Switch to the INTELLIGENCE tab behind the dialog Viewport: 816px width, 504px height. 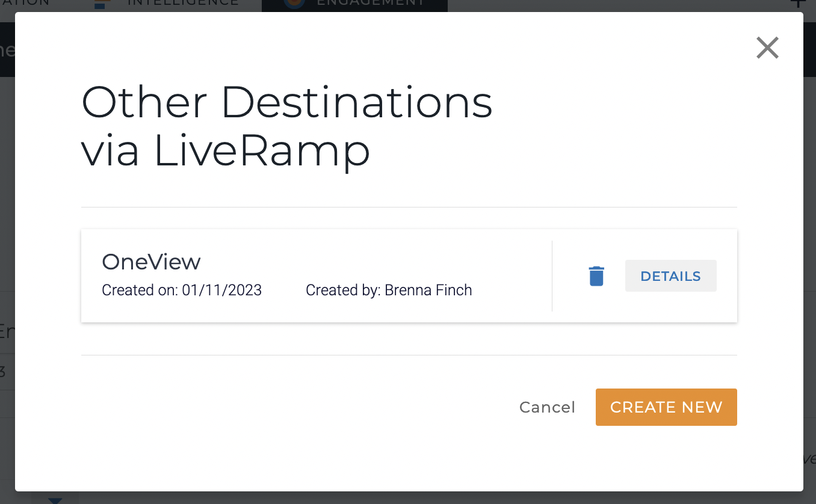(x=167, y=5)
